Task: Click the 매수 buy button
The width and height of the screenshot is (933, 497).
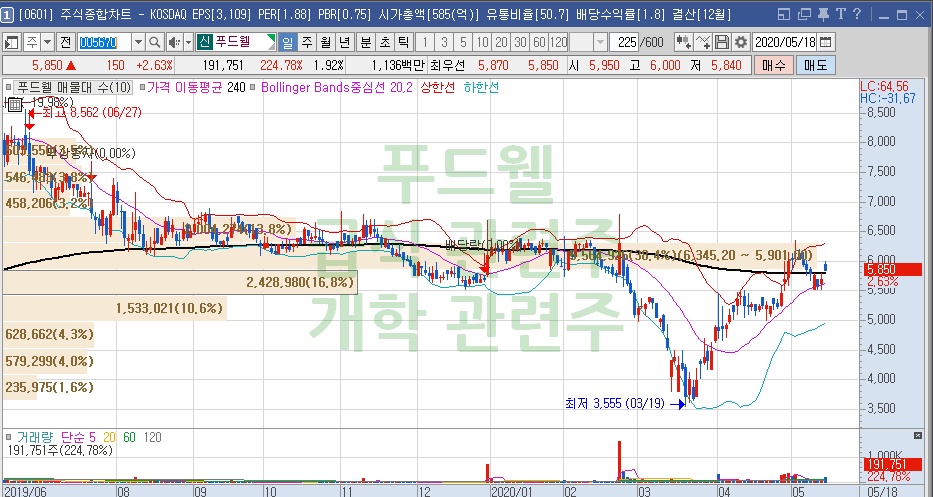Action: [774, 65]
